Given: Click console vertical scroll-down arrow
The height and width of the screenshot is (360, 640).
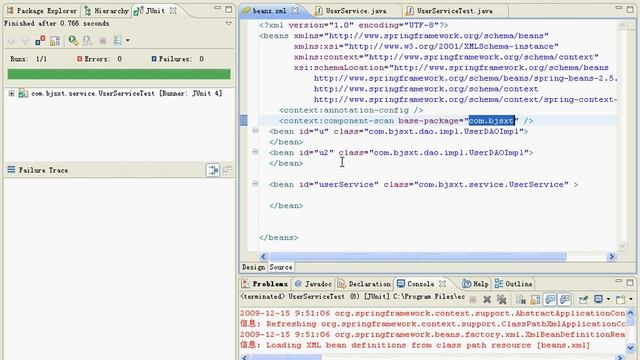Looking at the screenshot, I should point(631,348).
